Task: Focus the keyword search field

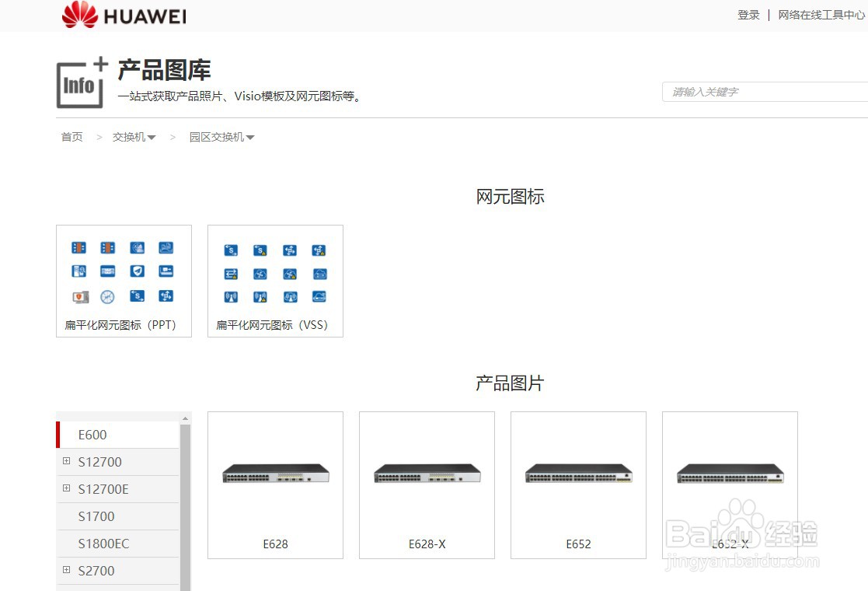Action: 765,92
